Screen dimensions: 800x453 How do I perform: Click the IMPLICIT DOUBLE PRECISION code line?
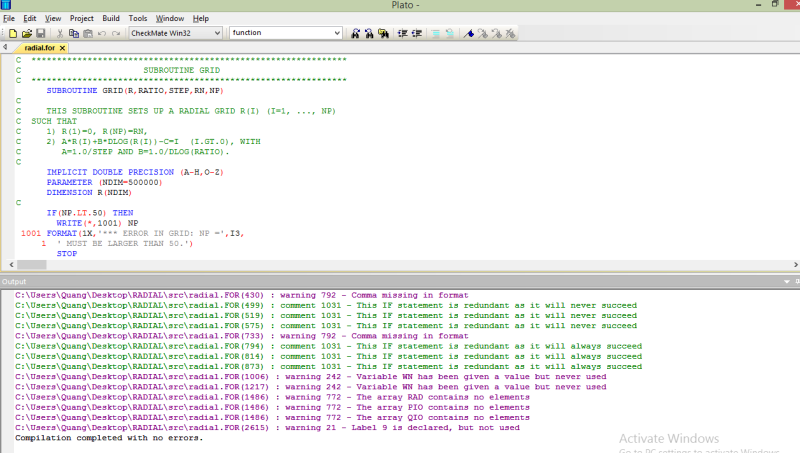[x=135, y=172]
